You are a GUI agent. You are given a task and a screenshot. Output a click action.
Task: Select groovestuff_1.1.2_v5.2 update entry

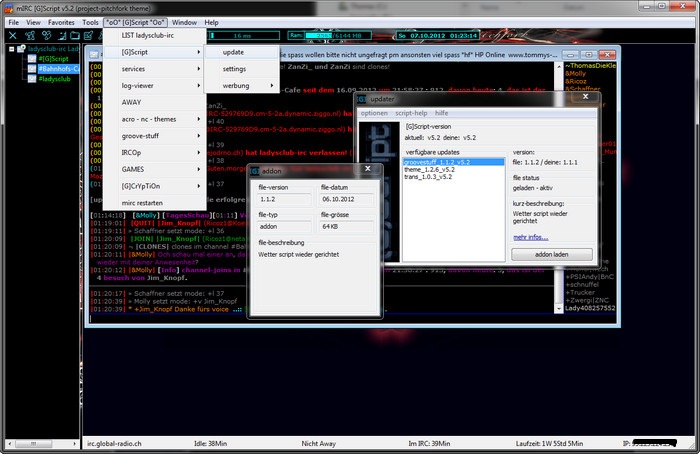454,162
